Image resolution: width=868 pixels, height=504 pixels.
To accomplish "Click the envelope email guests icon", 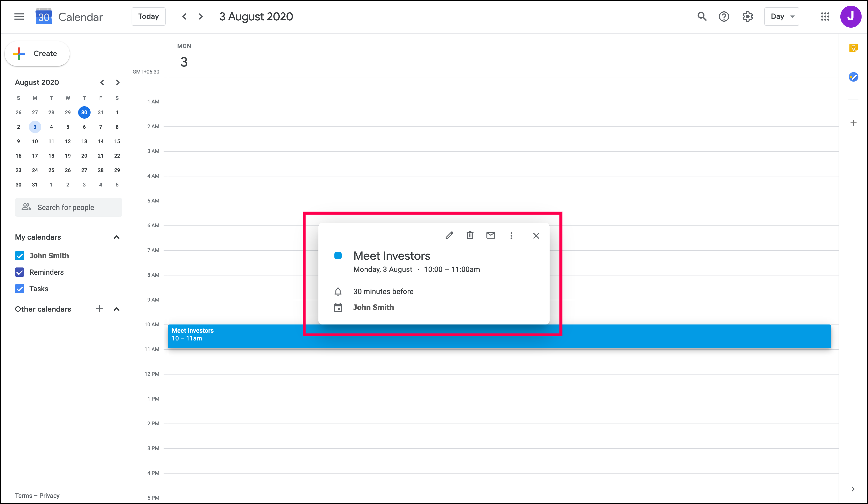I will [x=491, y=235].
